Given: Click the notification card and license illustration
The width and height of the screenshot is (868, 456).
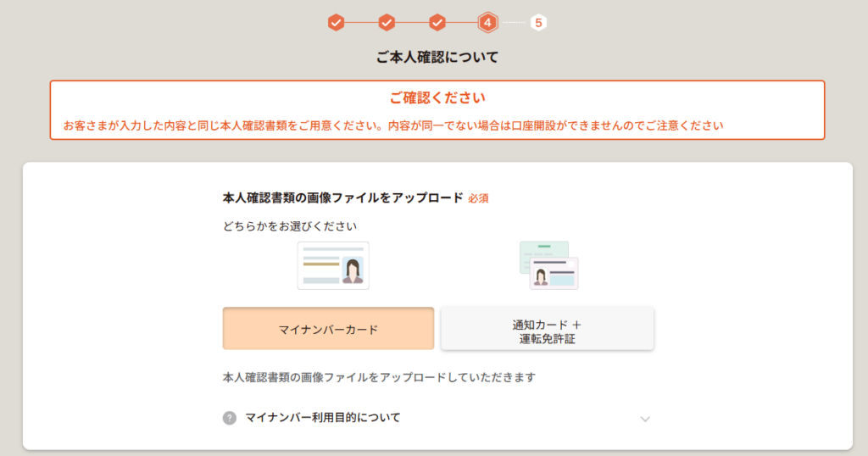Looking at the screenshot, I should point(549,265).
